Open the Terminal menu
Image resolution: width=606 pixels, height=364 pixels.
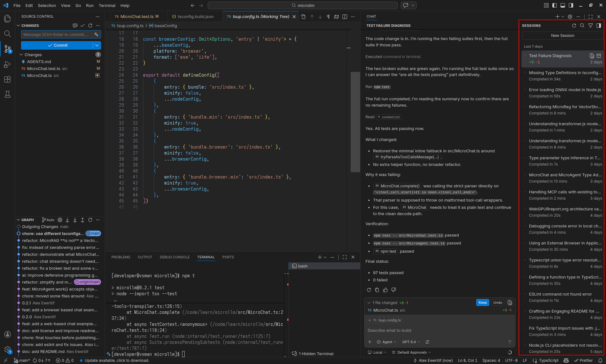107,5
